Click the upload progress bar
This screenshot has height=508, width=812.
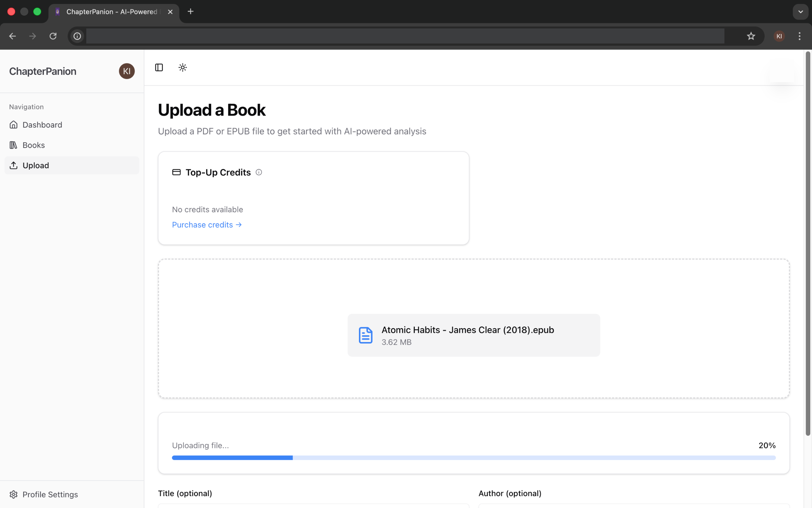tap(474, 458)
